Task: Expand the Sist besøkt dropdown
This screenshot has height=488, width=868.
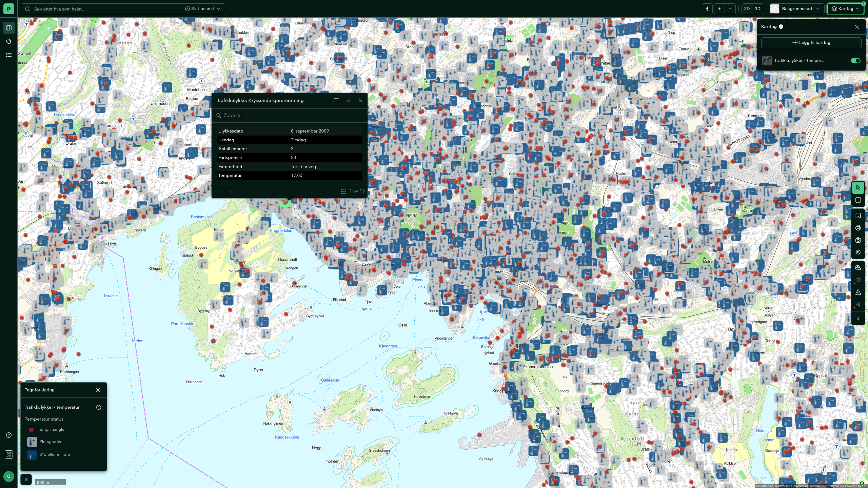Action: (x=203, y=9)
